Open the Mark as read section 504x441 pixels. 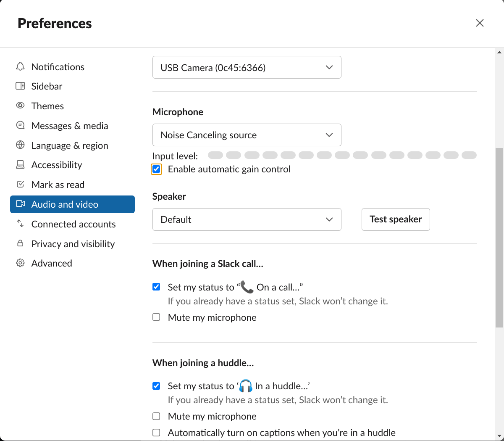tap(58, 185)
